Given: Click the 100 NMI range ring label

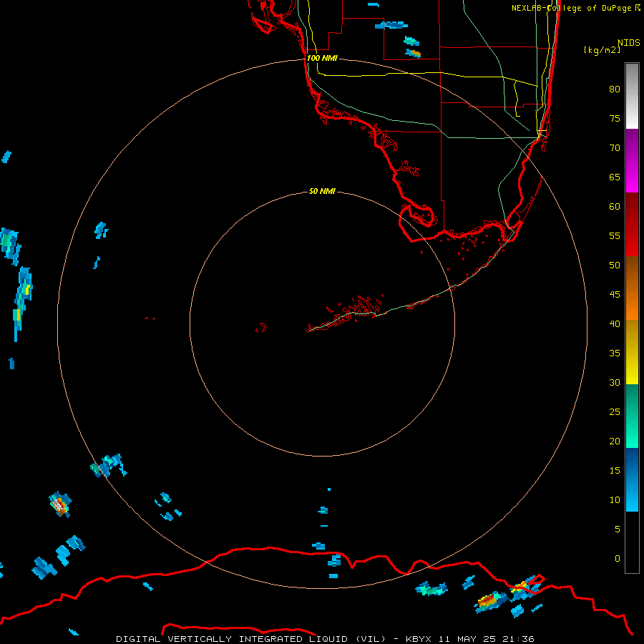Looking at the screenshot, I should [322, 58].
